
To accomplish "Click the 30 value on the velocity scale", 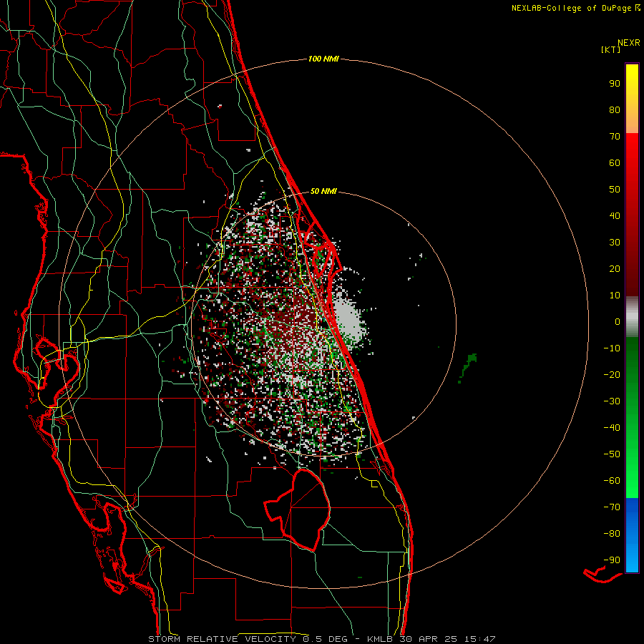I will click(615, 243).
